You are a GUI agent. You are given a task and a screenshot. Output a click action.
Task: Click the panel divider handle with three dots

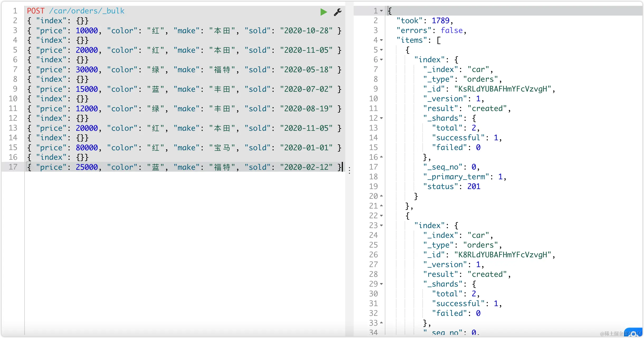349,170
